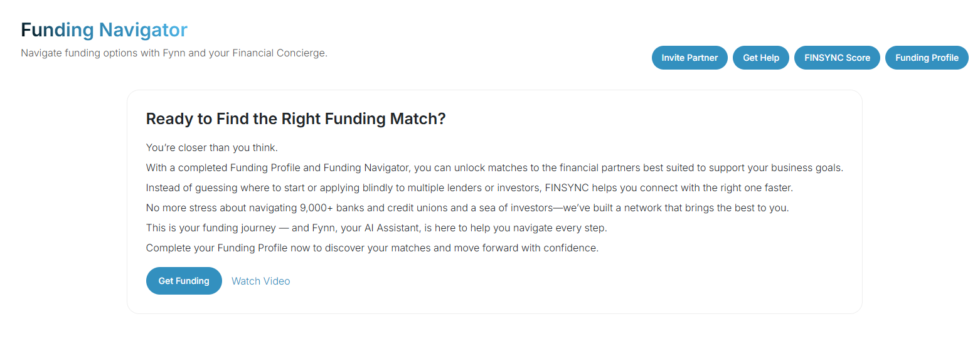The width and height of the screenshot is (980, 341).
Task: Click the "Ready to Find the Right Funding Match?" heading
Action: [x=296, y=119]
